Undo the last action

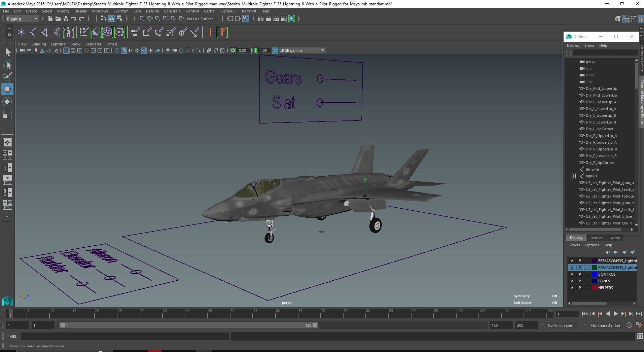[x=73, y=19]
